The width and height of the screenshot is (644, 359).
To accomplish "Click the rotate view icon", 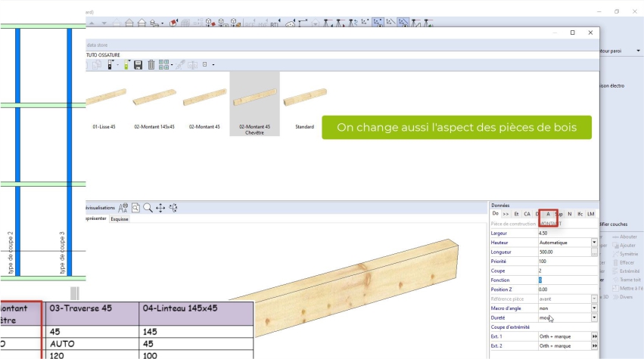I will point(173,207).
